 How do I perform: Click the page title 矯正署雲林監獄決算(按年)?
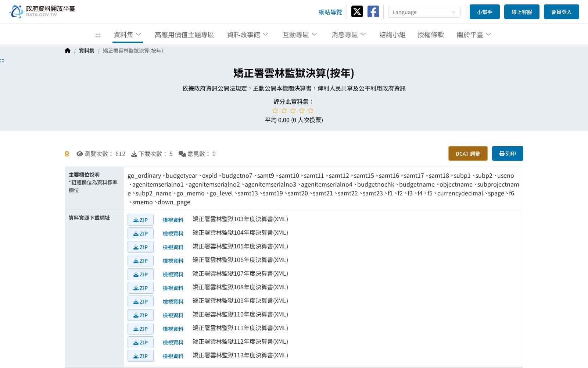(294, 73)
